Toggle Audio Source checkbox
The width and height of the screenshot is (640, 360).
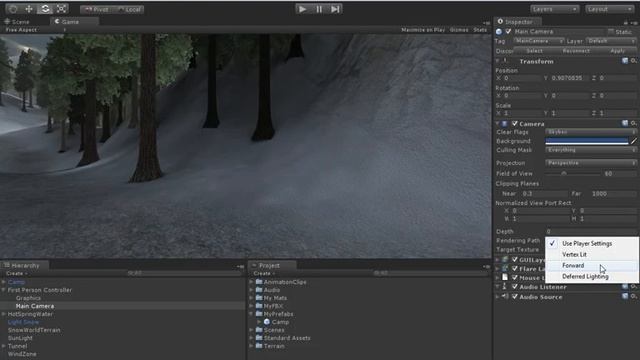[x=515, y=297]
